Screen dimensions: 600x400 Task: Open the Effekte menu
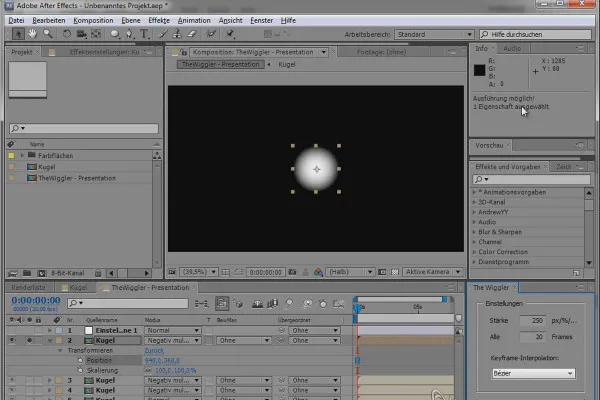[159, 20]
